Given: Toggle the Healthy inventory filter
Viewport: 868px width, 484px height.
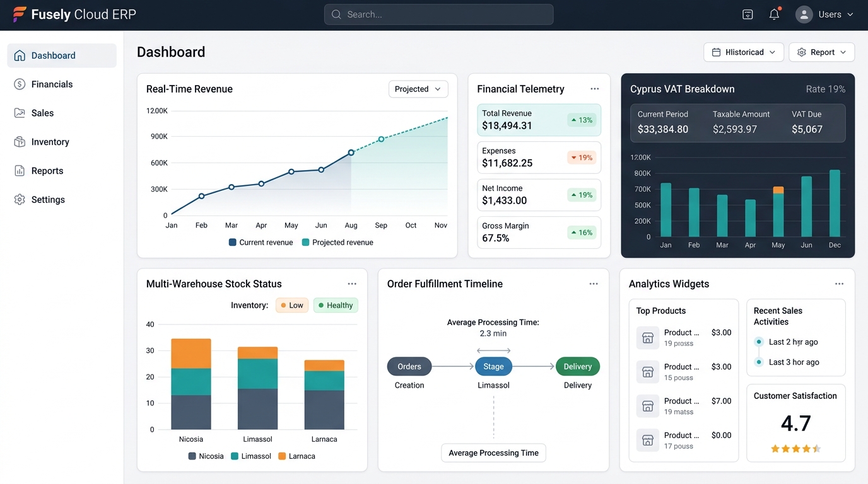Looking at the screenshot, I should tap(336, 306).
